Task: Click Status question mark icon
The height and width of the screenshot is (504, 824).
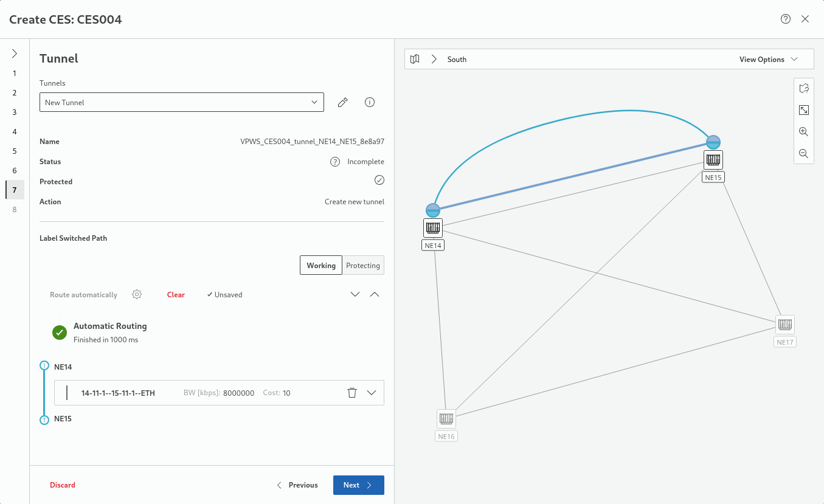Action: tap(334, 162)
